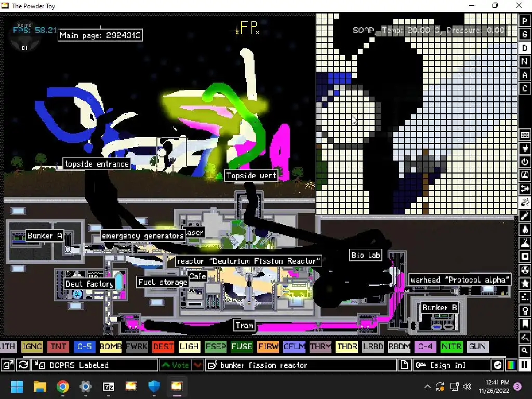Open the Game of Life category icon
The height and width of the screenshot is (399, 532).
[x=525, y=297]
